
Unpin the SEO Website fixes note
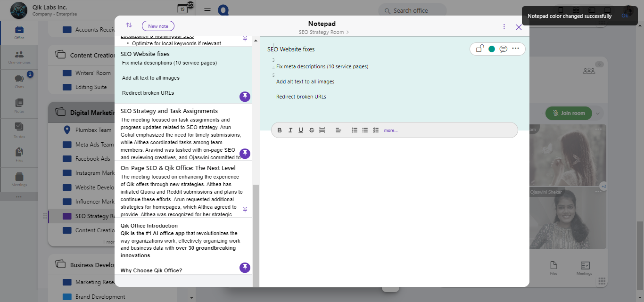pos(245,97)
